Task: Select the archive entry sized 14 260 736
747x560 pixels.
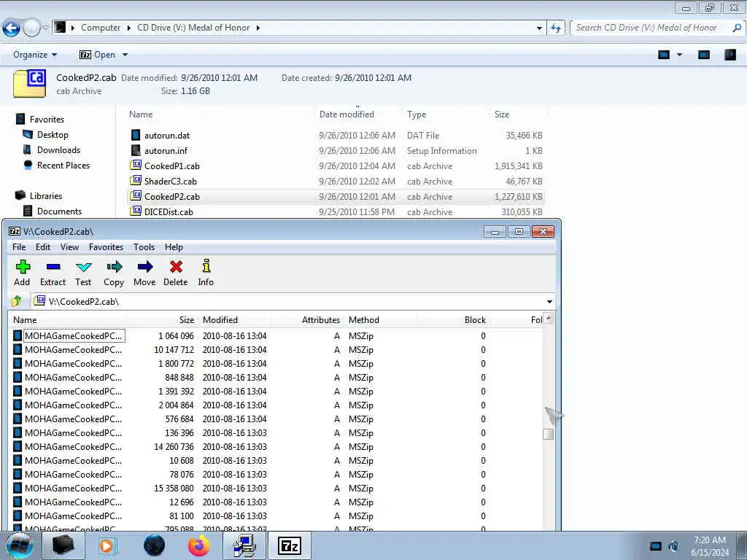Action: [275, 447]
